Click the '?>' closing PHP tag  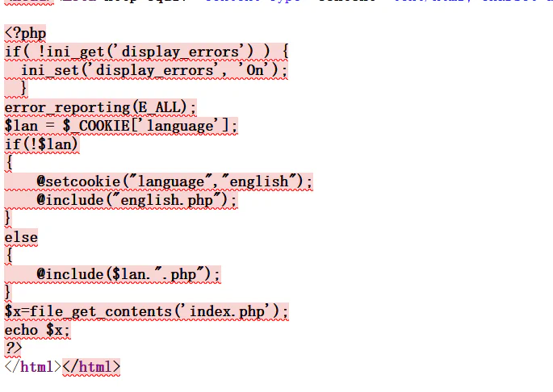point(13,348)
